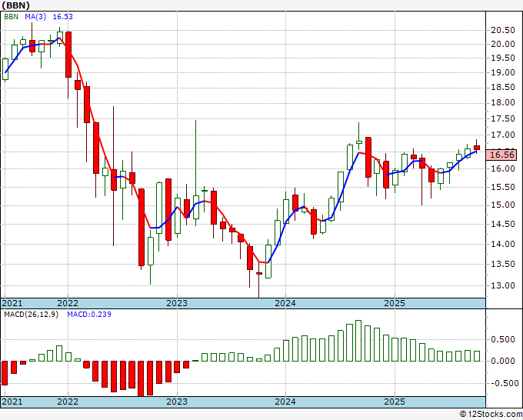Click the 19.50 price axis label
This screenshot has height=420, width=523.
click(503, 58)
